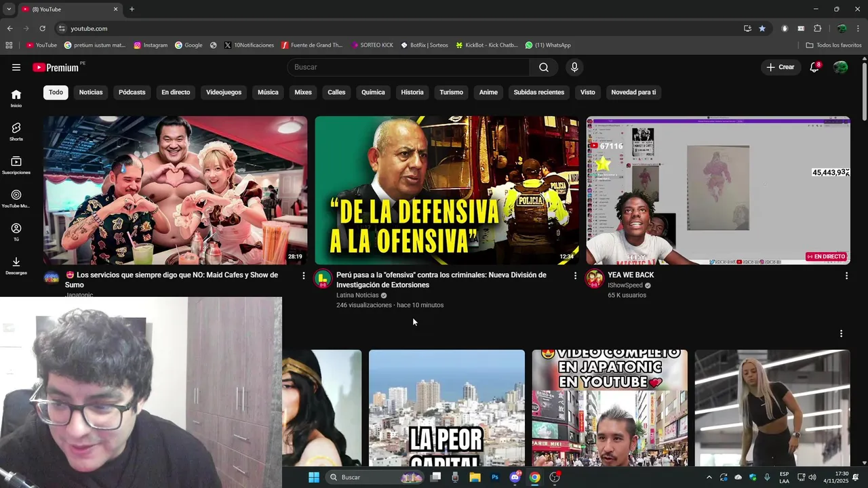Click the YouTube Premium logo
The width and height of the screenshot is (868, 488).
pyautogui.click(x=56, y=67)
